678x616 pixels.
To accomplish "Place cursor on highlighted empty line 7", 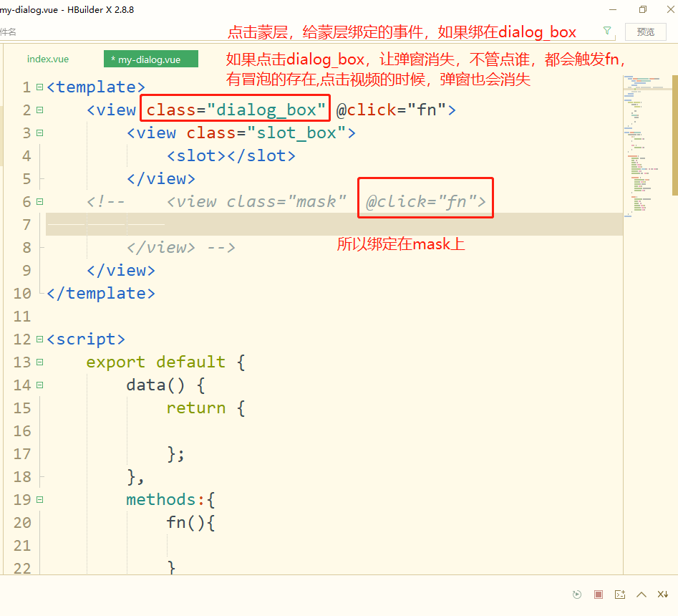I will pos(334,224).
